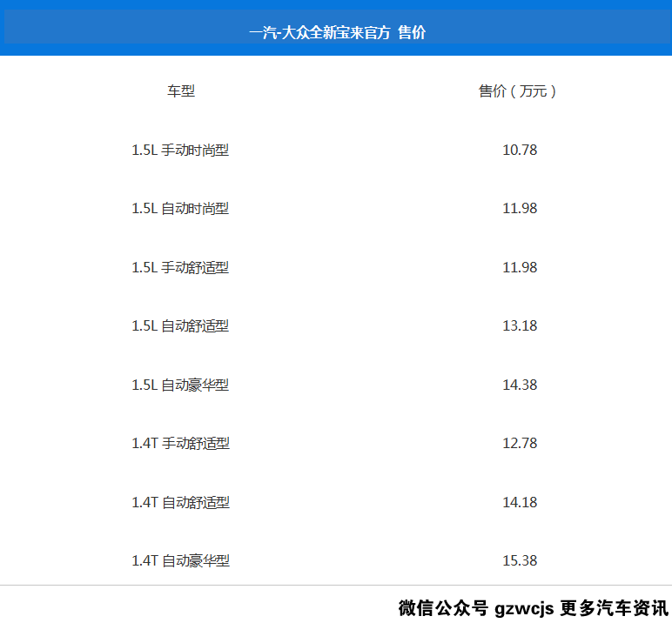Screen dimensions: 672x623
Task: Pick the 1.4T 自动舒适型 model name
Action: click(x=180, y=502)
